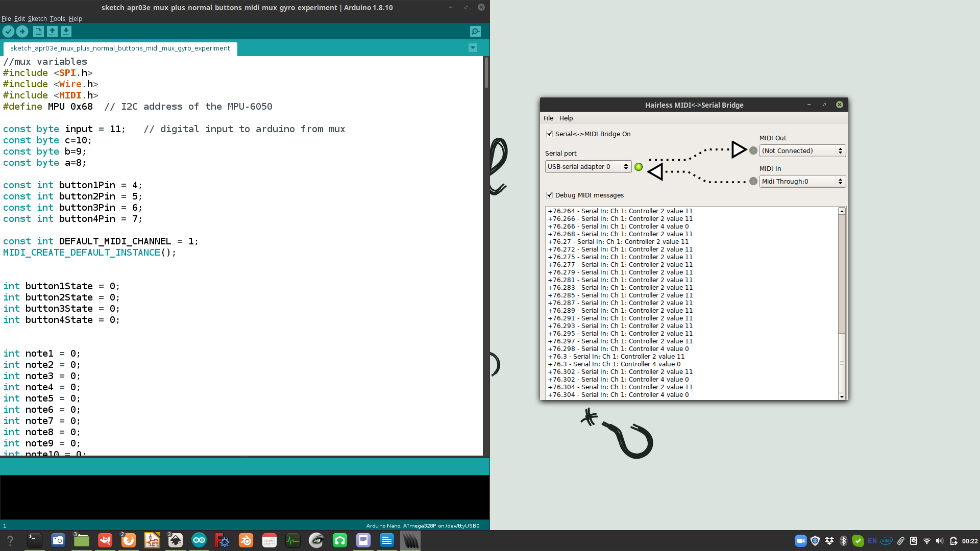Open the Zoom tray icon
The height and width of the screenshot is (551, 980).
point(800,541)
